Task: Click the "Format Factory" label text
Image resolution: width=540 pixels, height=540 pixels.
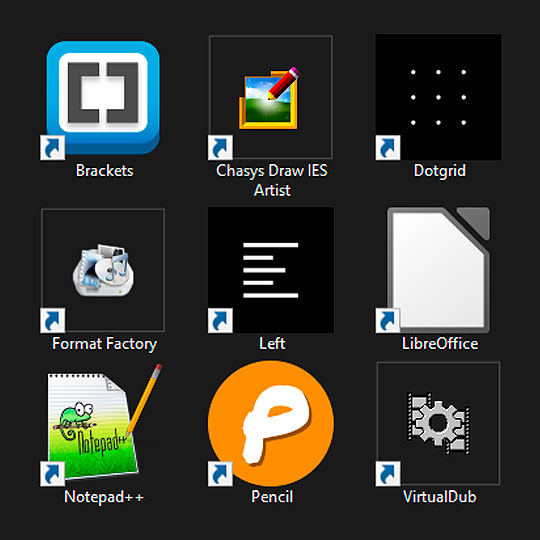Action: coord(104,344)
